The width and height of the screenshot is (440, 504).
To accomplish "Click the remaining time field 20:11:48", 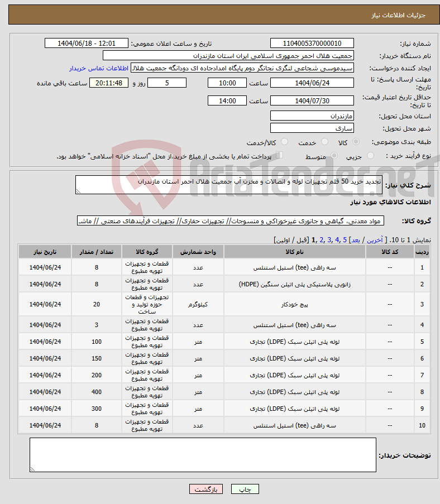I will coord(109,83).
